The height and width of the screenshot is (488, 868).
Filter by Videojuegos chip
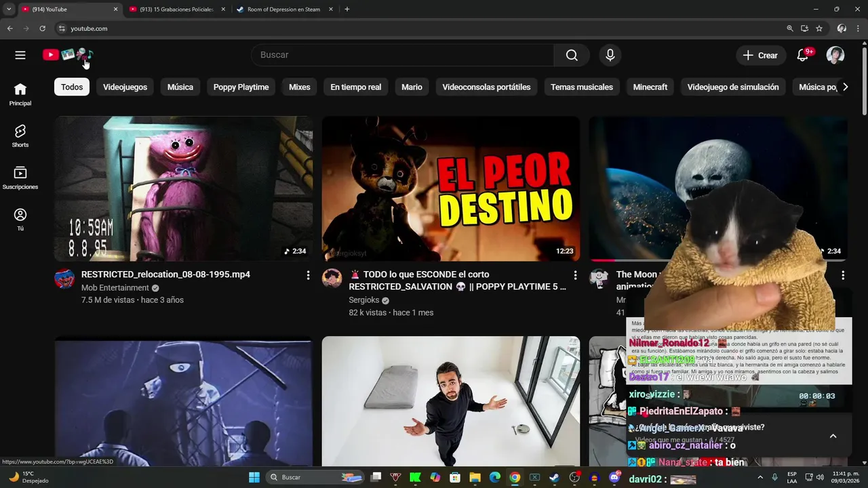[x=125, y=87]
